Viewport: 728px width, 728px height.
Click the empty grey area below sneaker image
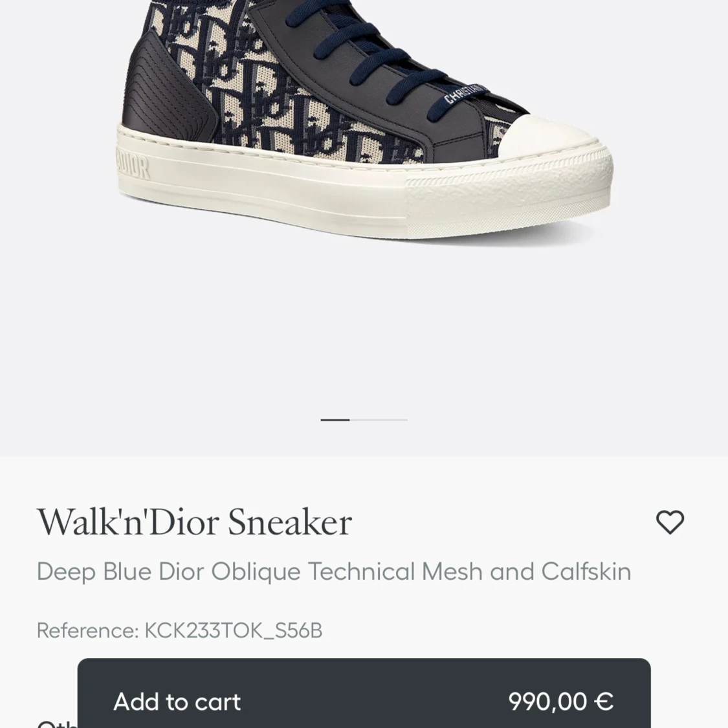click(x=364, y=335)
